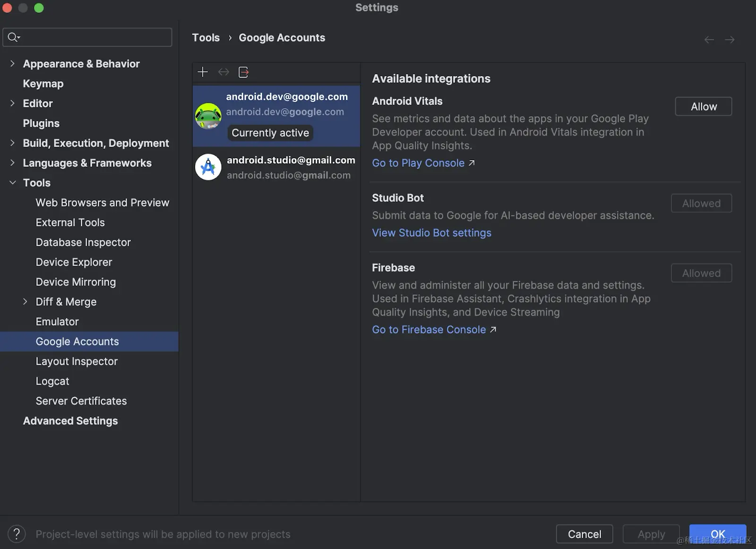Click the Cancel button
The width and height of the screenshot is (756, 549).
click(584, 534)
